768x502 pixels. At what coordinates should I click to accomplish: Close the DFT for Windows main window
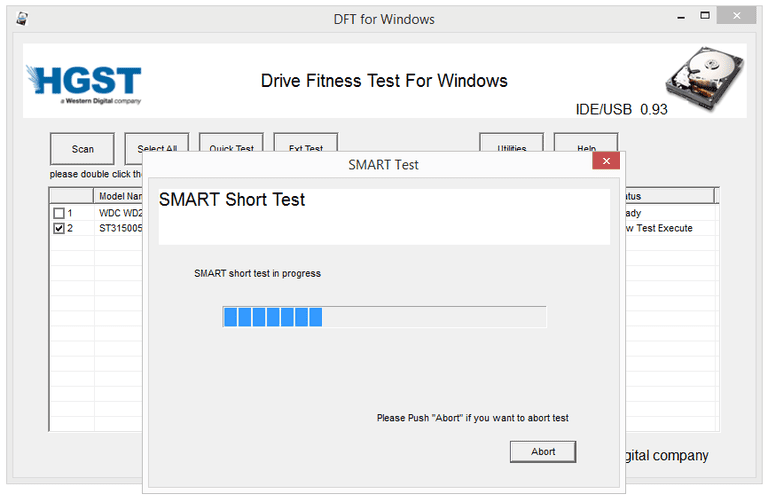click(x=736, y=16)
